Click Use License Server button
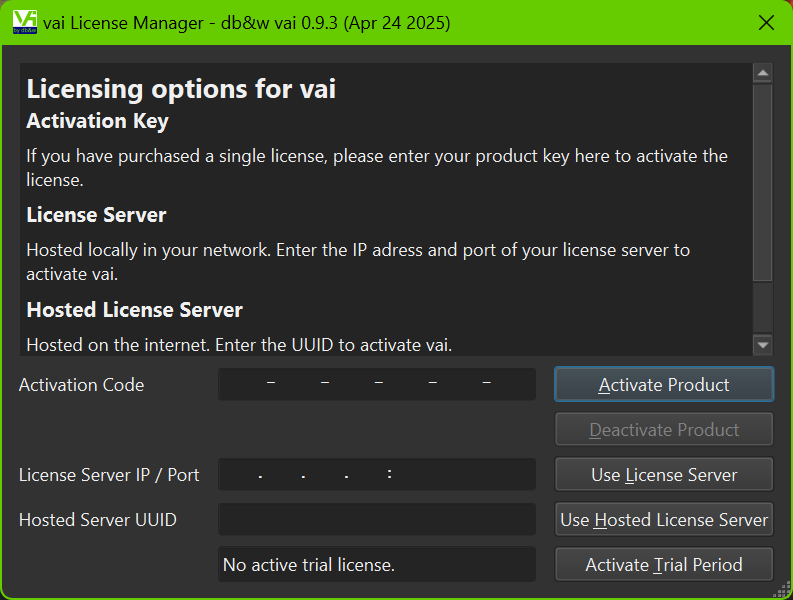 pyautogui.click(x=664, y=475)
